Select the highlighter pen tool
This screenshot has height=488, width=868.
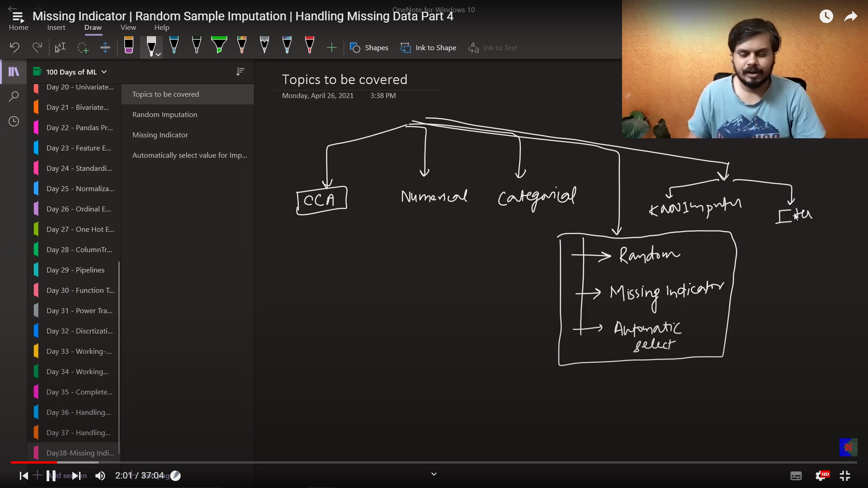pyautogui.click(x=219, y=47)
